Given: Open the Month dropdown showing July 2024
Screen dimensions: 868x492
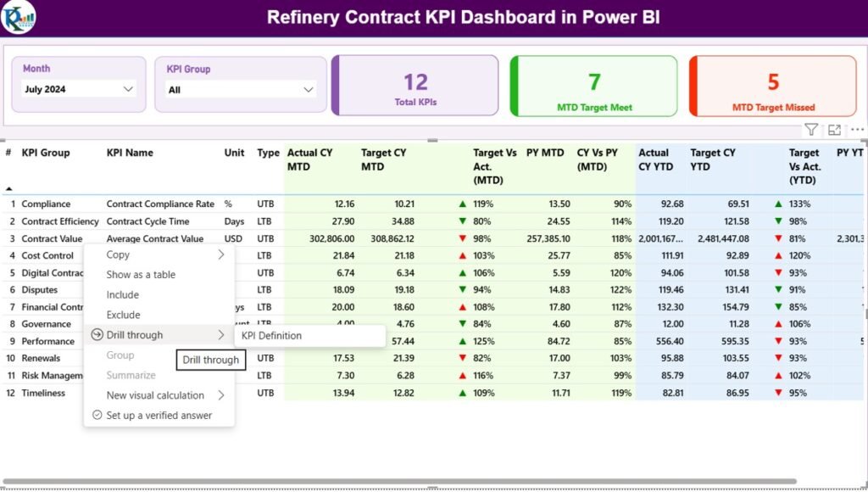Looking at the screenshot, I should [x=79, y=89].
